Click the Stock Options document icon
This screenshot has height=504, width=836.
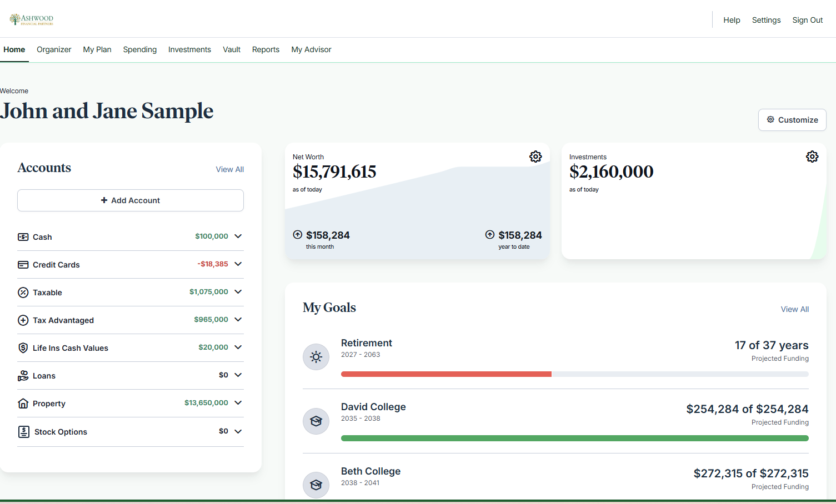tap(23, 431)
